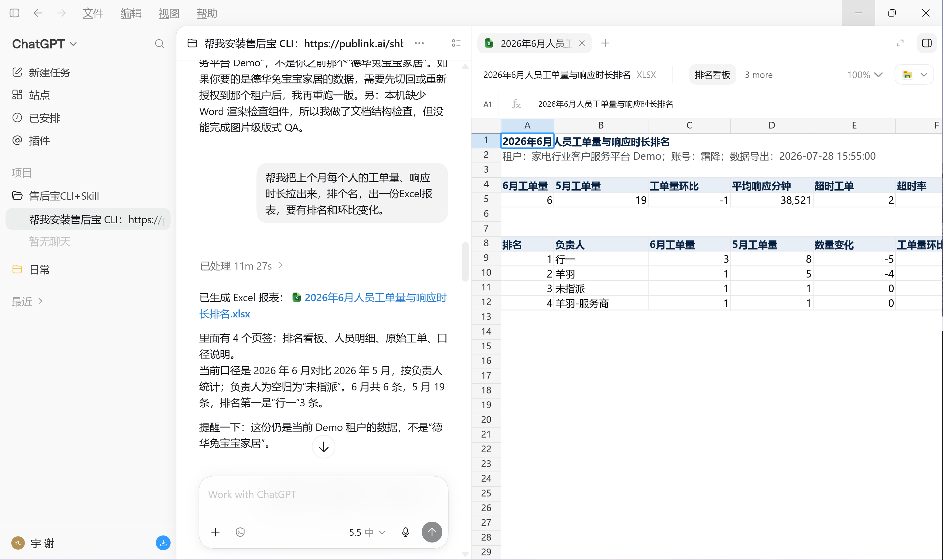Select row 8 header

[x=486, y=244]
